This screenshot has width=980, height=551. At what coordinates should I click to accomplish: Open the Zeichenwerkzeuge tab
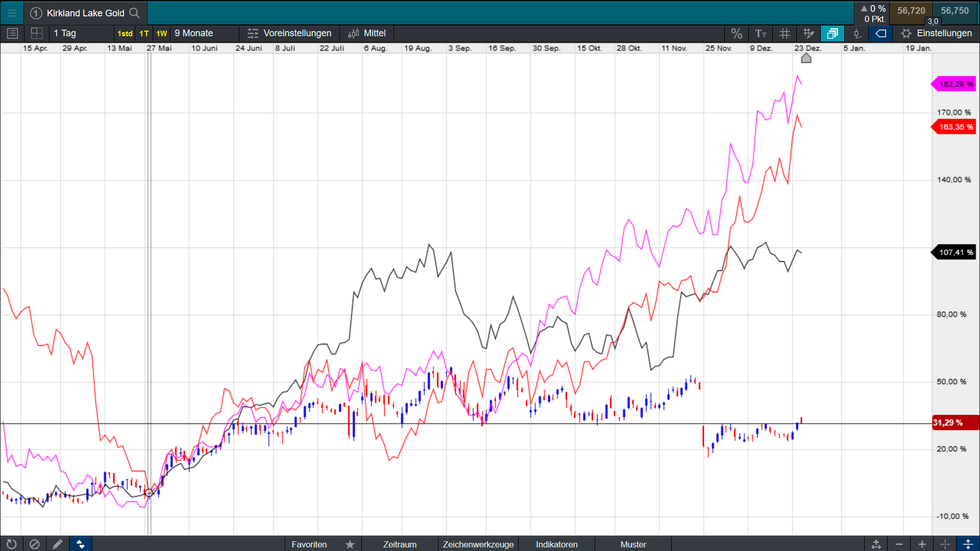(x=478, y=544)
